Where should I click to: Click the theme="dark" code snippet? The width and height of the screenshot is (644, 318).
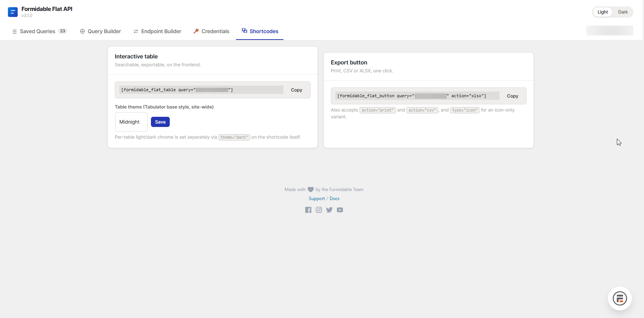coord(234,137)
